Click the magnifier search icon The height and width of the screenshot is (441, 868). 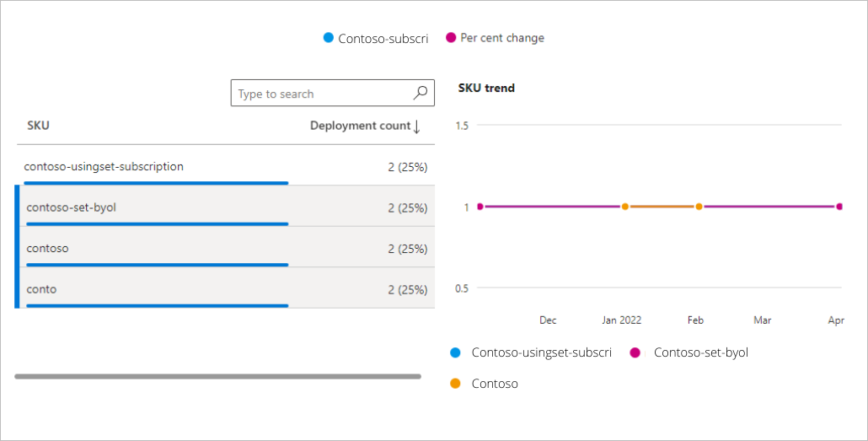pos(421,94)
